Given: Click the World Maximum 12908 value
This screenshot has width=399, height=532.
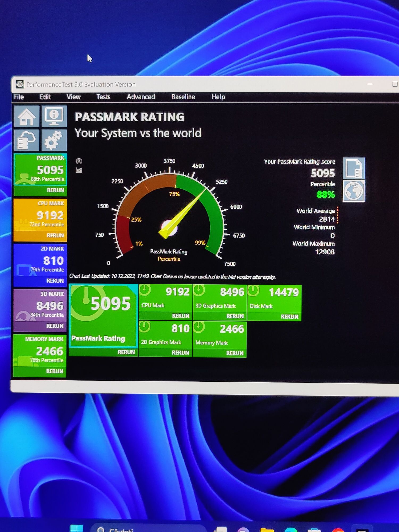Looking at the screenshot, I should click(325, 252).
